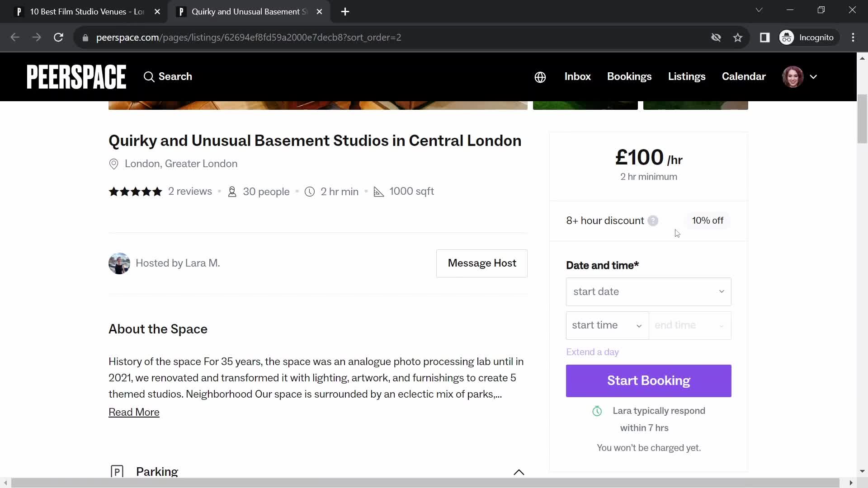Image resolution: width=868 pixels, height=488 pixels.
Task: Click the Peerspace home logo icon
Action: point(76,76)
